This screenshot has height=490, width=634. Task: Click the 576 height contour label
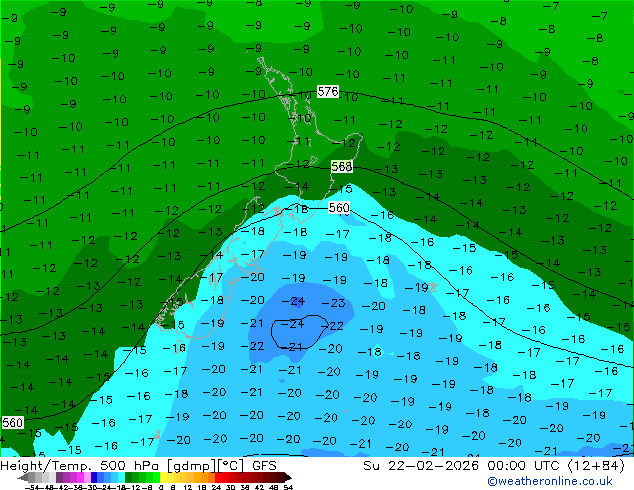click(328, 91)
